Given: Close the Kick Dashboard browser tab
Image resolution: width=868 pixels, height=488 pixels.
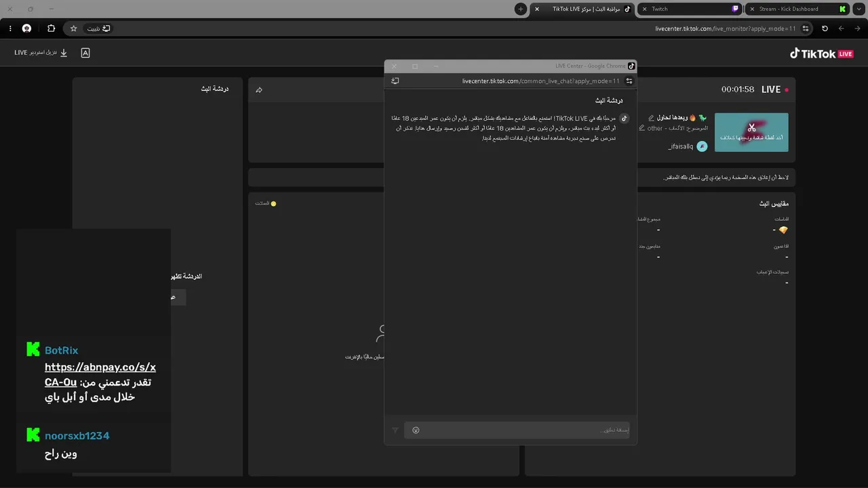Looking at the screenshot, I should pos(751,9).
